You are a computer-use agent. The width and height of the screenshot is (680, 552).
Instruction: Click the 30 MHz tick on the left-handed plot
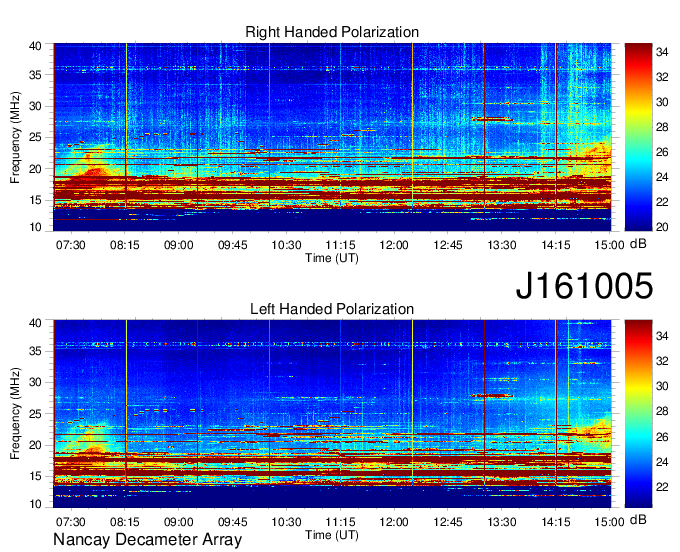click(x=35, y=382)
